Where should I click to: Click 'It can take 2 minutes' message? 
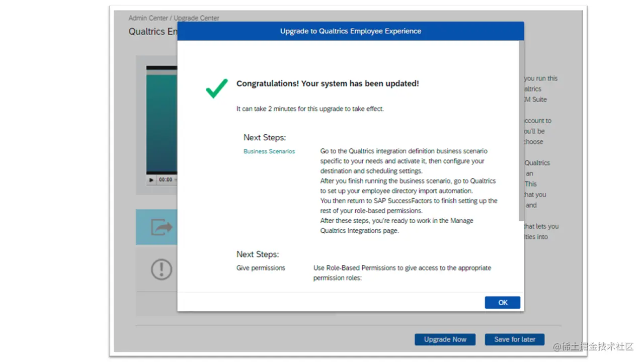point(310,109)
